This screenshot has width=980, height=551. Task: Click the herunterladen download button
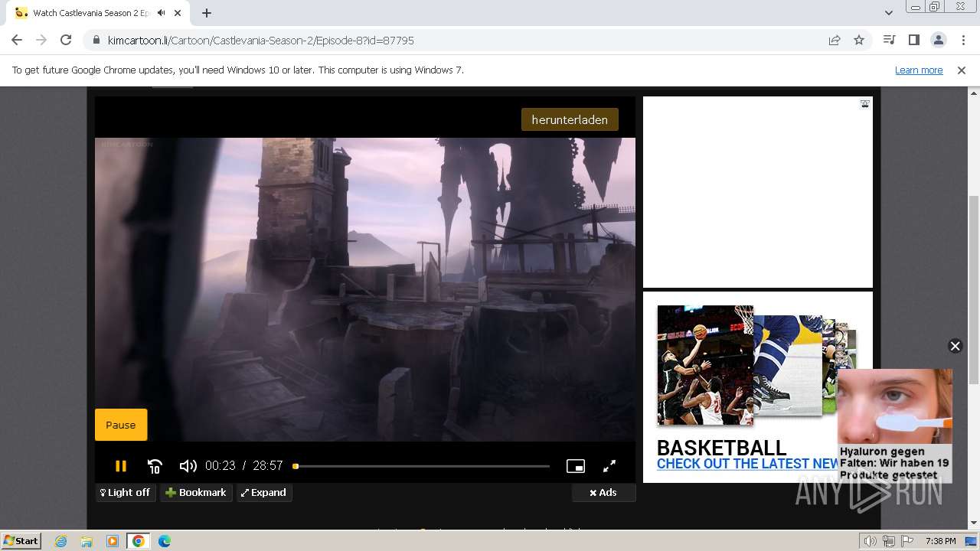[570, 119]
